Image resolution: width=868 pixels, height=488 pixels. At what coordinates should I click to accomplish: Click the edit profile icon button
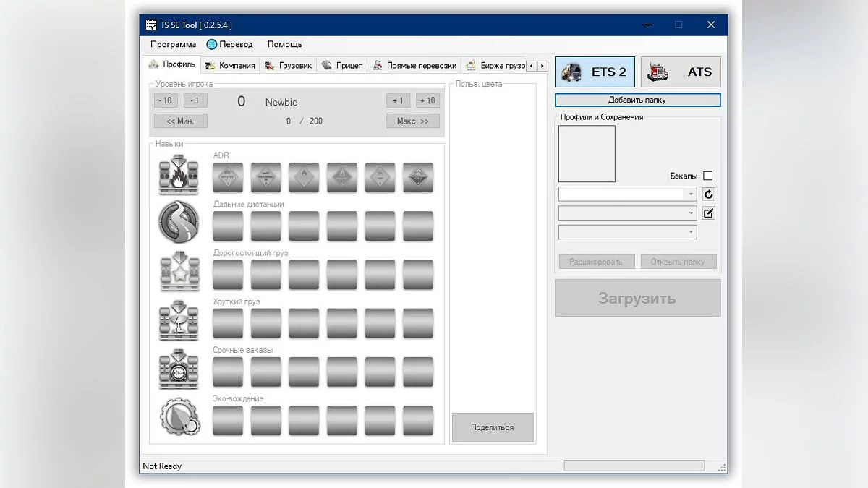point(709,213)
